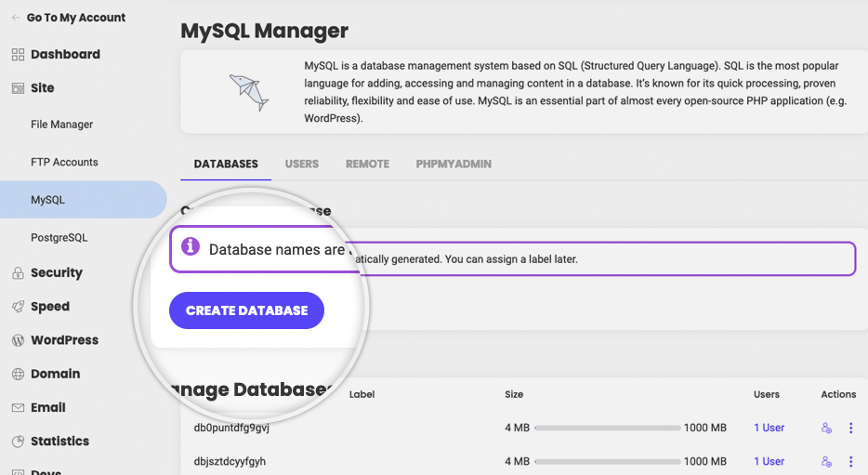868x475 pixels.
Task: Click add user icon for dbjsztdcyyfgyh
Action: pos(826,462)
